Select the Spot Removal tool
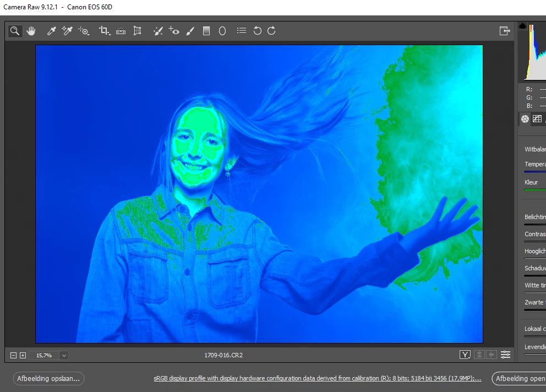546x392 pixels. point(158,31)
